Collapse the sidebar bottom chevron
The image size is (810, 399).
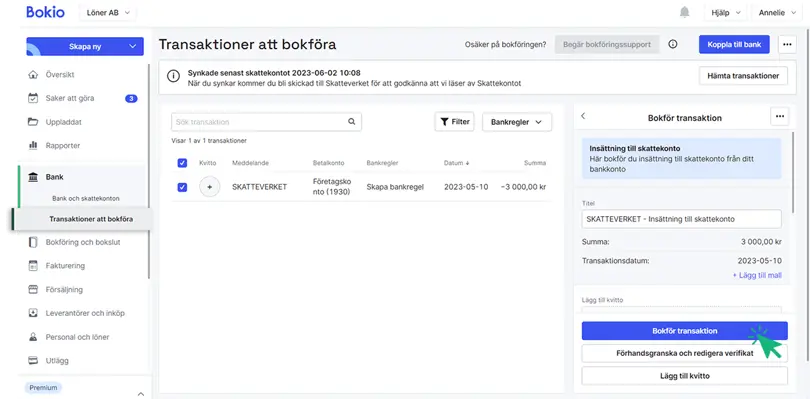tap(141, 394)
